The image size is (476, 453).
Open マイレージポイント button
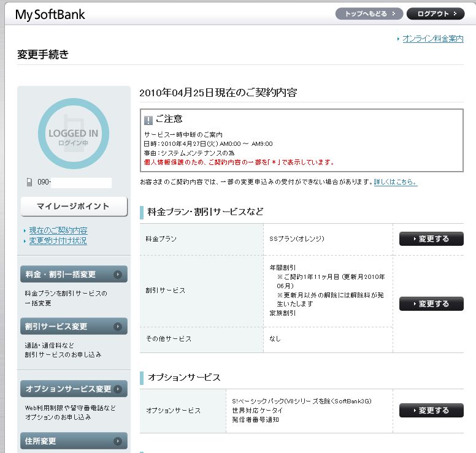click(x=74, y=207)
